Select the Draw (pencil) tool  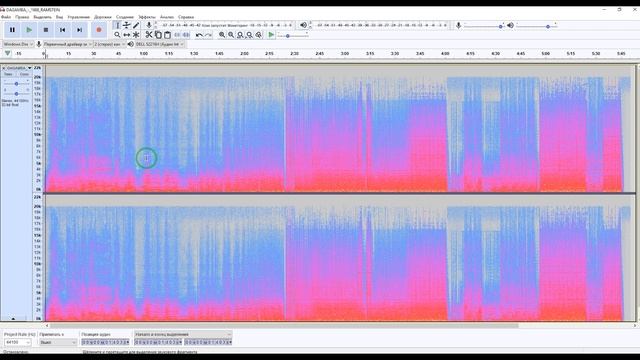pos(136,25)
